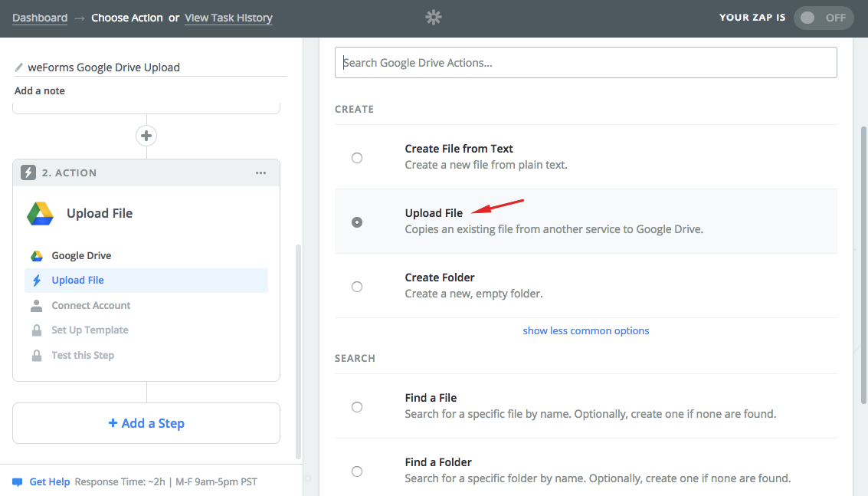
Task: Open the Upload File step item
Action: click(x=146, y=281)
